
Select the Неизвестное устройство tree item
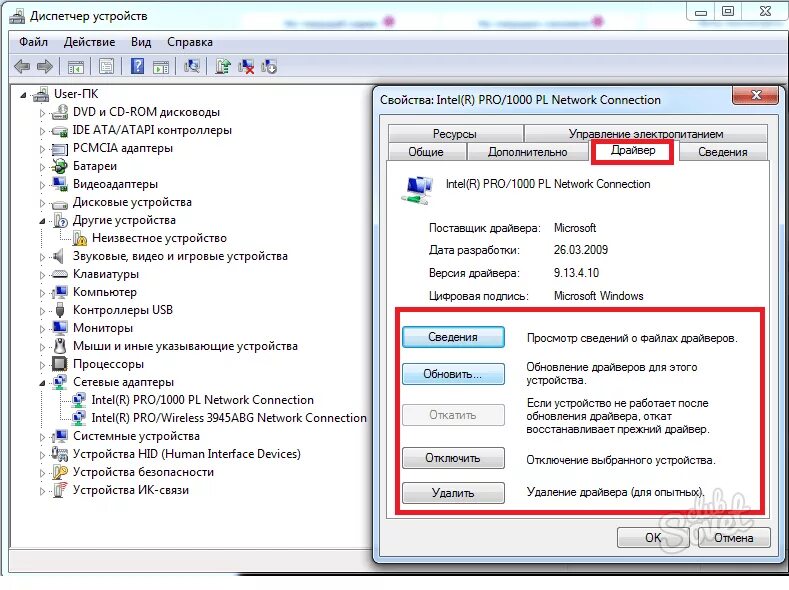pos(159,238)
